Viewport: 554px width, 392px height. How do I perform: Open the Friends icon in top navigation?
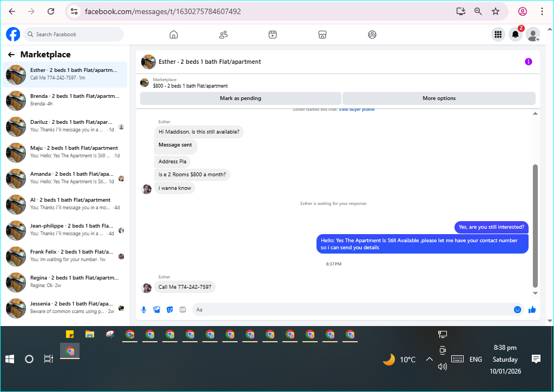click(x=223, y=35)
